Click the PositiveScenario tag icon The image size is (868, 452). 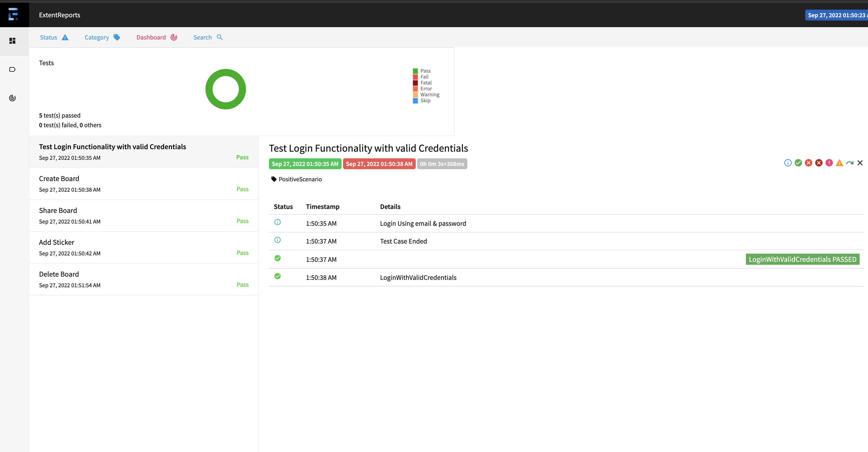(274, 179)
